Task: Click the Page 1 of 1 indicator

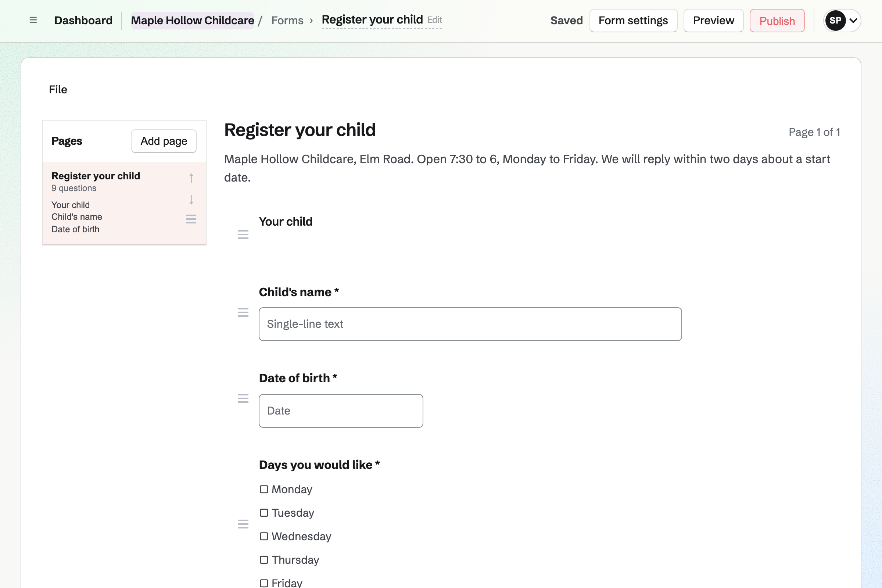Action: 814,132
